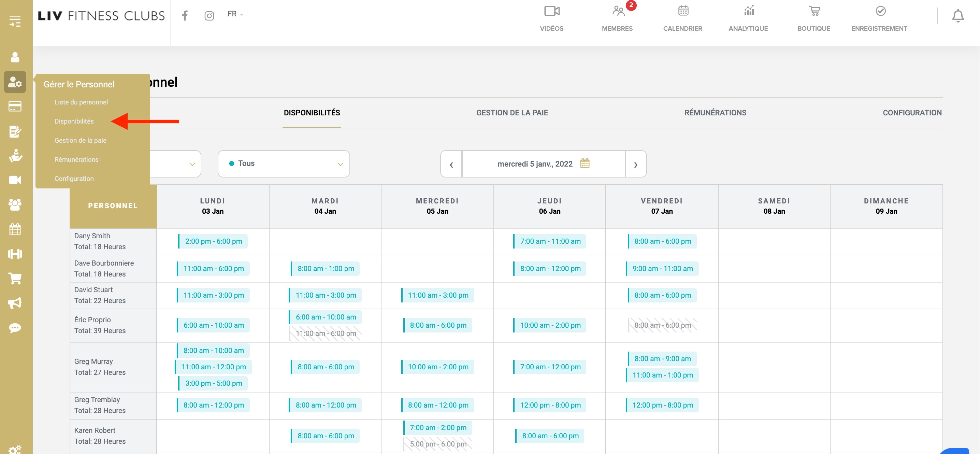
Task: Open Membres with the 2 badge
Action: click(618, 11)
